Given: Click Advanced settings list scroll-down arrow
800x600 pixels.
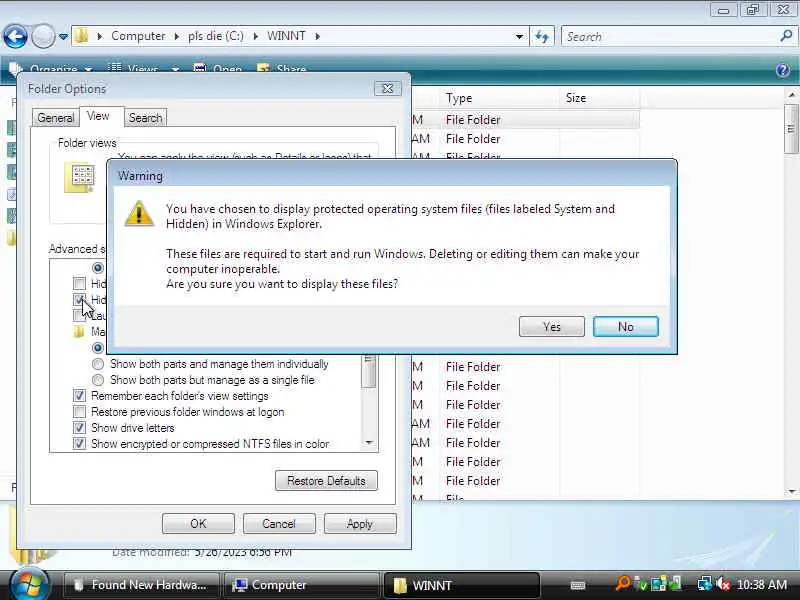Looking at the screenshot, I should tap(369, 443).
